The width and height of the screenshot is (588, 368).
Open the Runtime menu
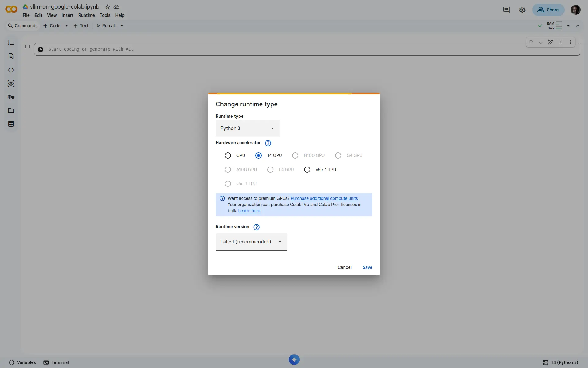click(x=86, y=15)
